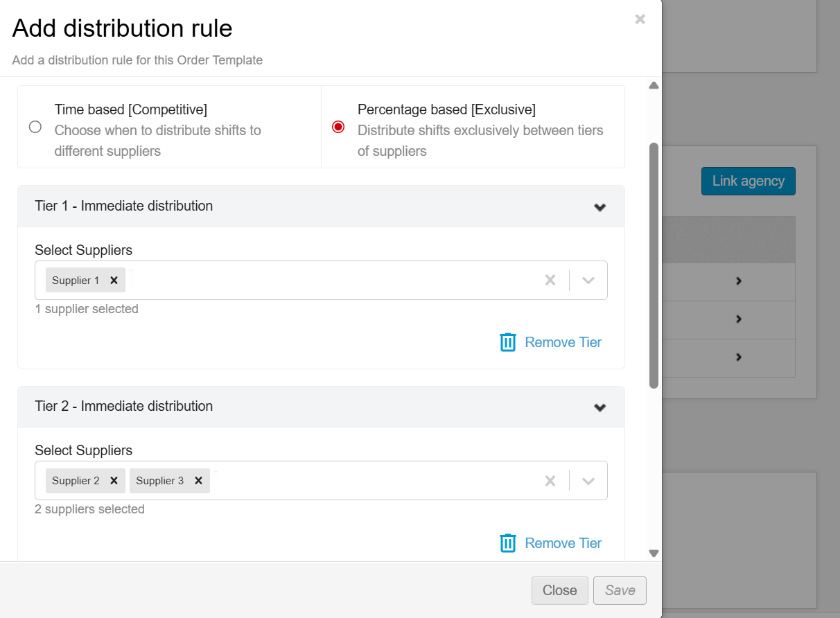Remove Supplier 2 tag from Tier 2

pyautogui.click(x=114, y=481)
